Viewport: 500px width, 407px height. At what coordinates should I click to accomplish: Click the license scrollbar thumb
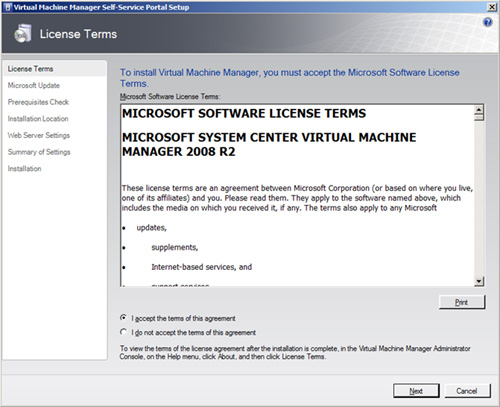tap(479, 117)
